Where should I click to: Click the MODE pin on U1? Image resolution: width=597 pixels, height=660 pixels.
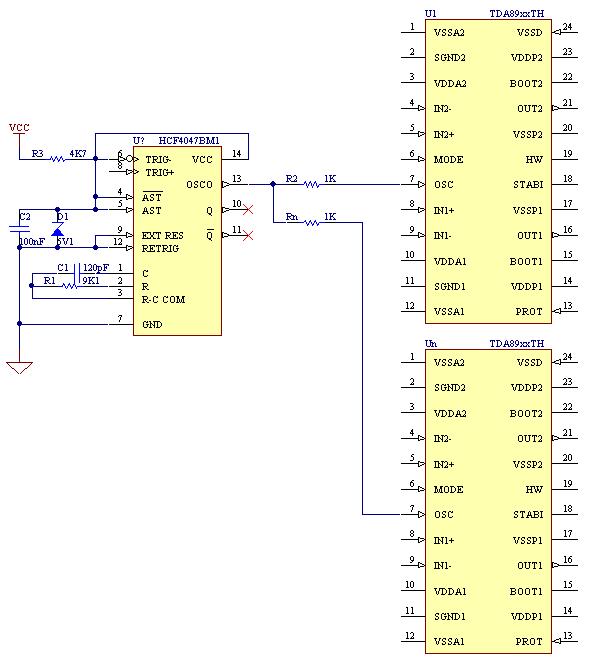[x=449, y=160]
